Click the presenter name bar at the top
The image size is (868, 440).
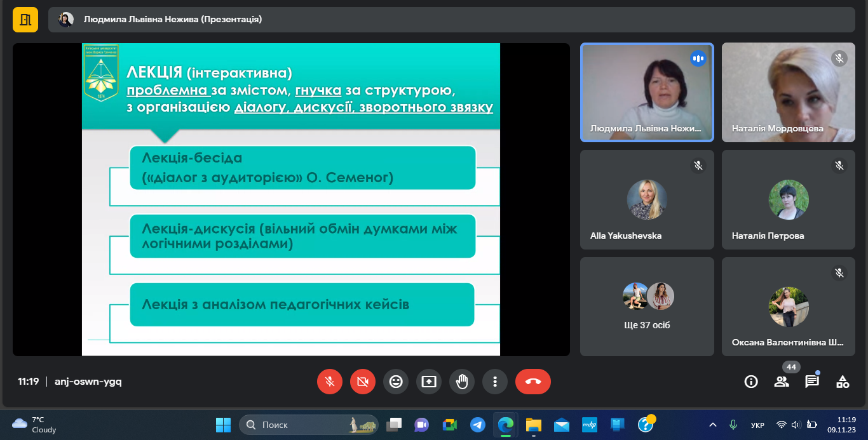[x=173, y=20]
